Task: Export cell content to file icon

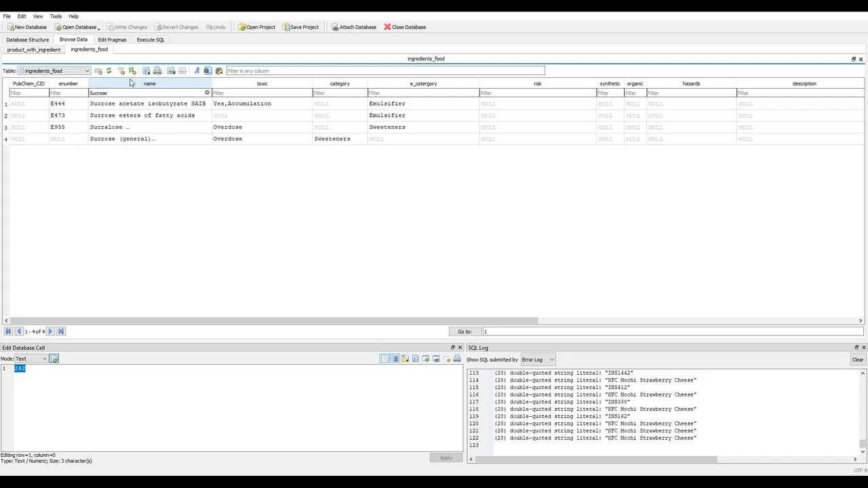Action: 415,359
